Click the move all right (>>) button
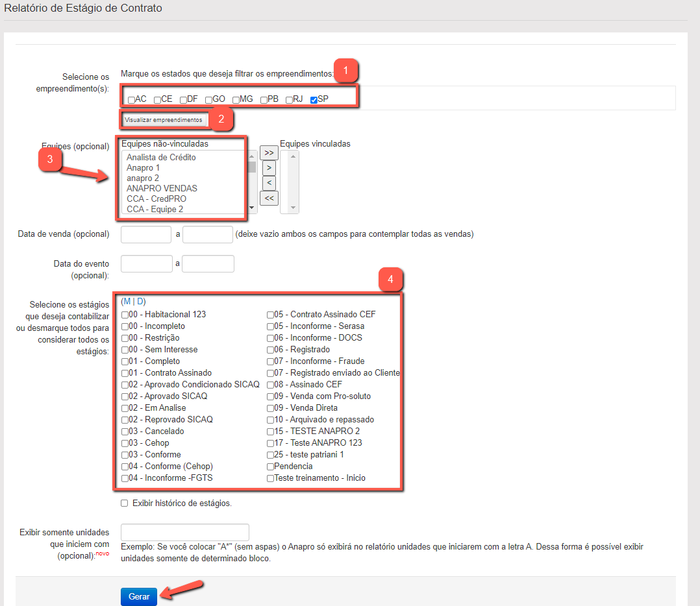Viewport: 700px width, 606px height. (269, 152)
